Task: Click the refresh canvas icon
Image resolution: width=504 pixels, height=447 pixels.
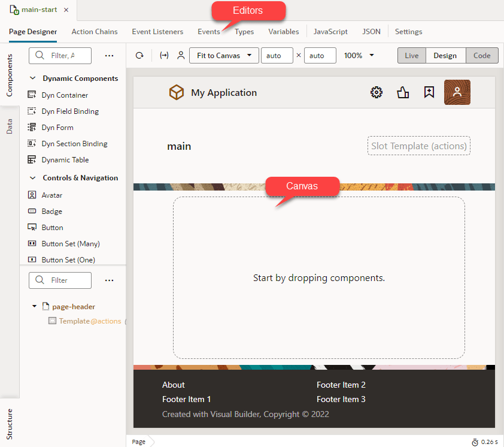Action: [139, 55]
